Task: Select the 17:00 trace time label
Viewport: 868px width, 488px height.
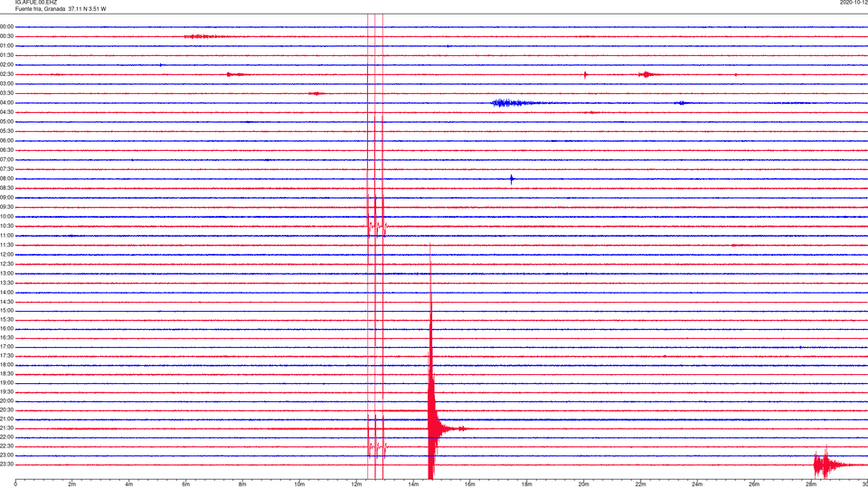Action: [6, 347]
